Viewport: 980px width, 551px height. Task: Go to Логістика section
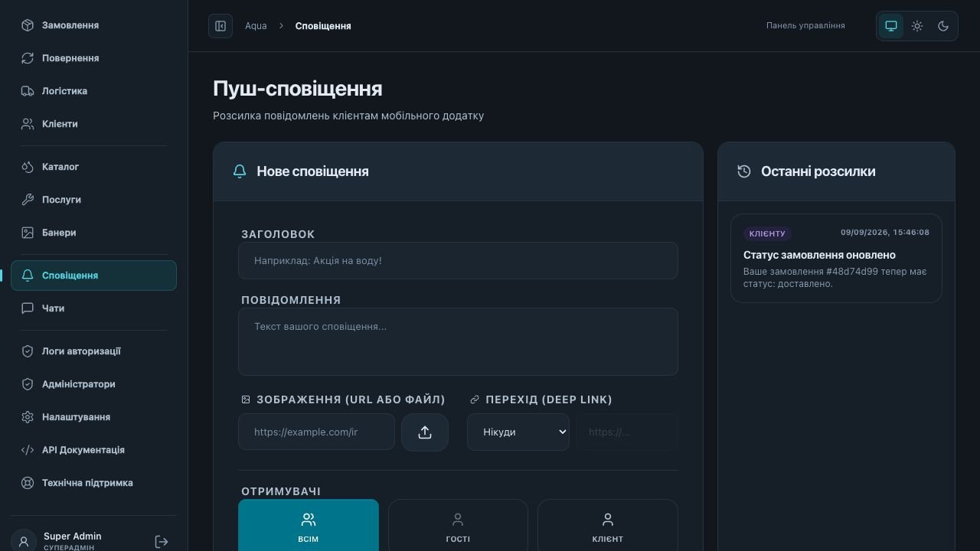point(93,91)
